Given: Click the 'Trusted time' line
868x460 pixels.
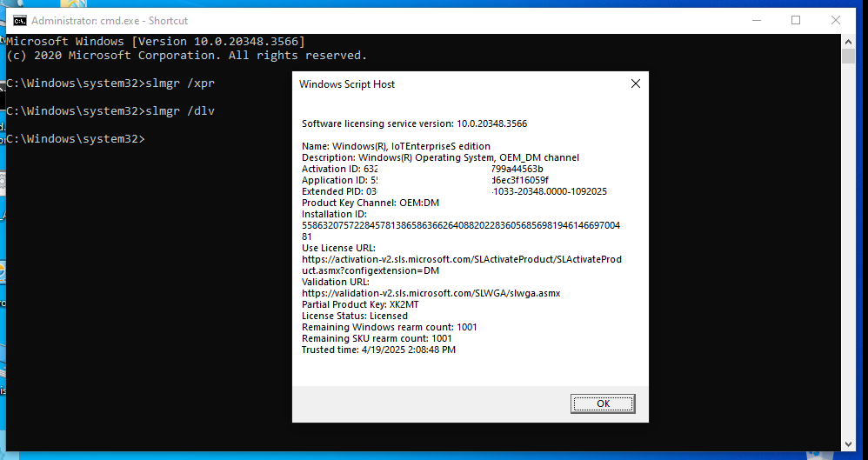Looking at the screenshot, I should [x=378, y=350].
